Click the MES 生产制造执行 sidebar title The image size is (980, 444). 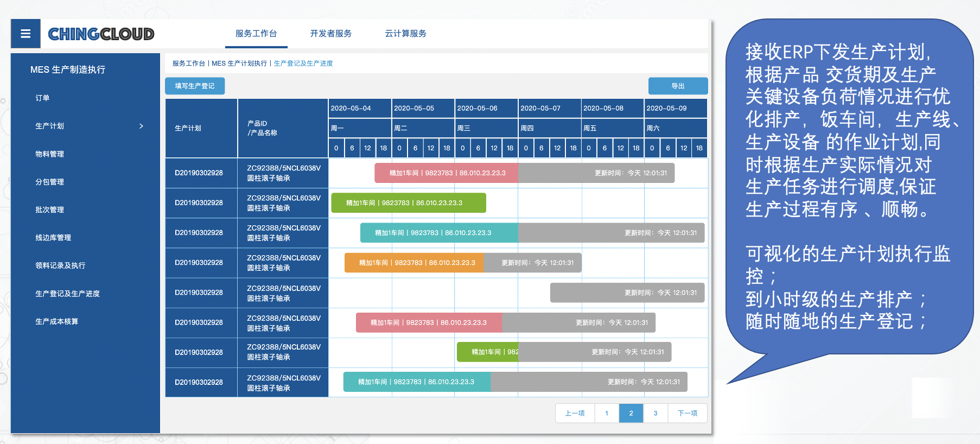pos(68,69)
